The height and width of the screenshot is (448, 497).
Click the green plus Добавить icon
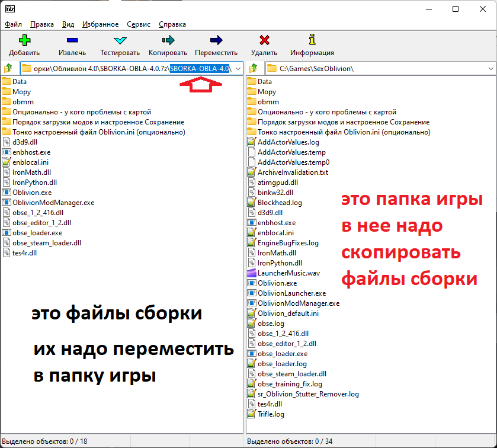pos(24,41)
